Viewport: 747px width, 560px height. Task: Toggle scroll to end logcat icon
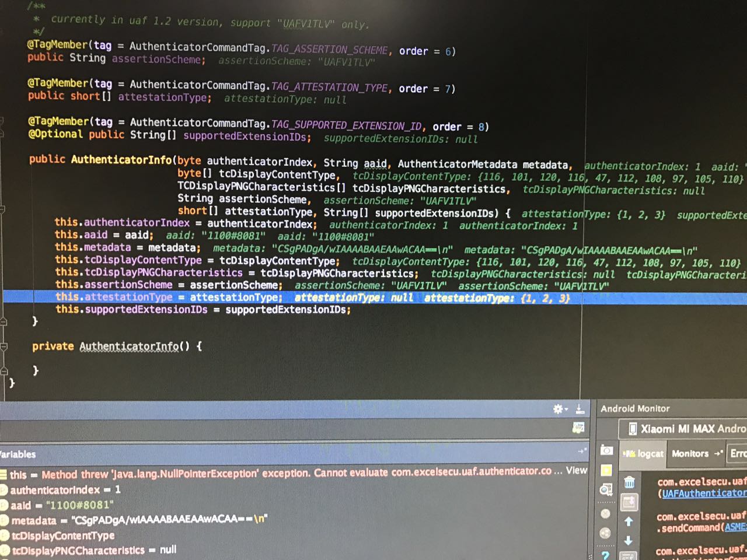[629, 502]
